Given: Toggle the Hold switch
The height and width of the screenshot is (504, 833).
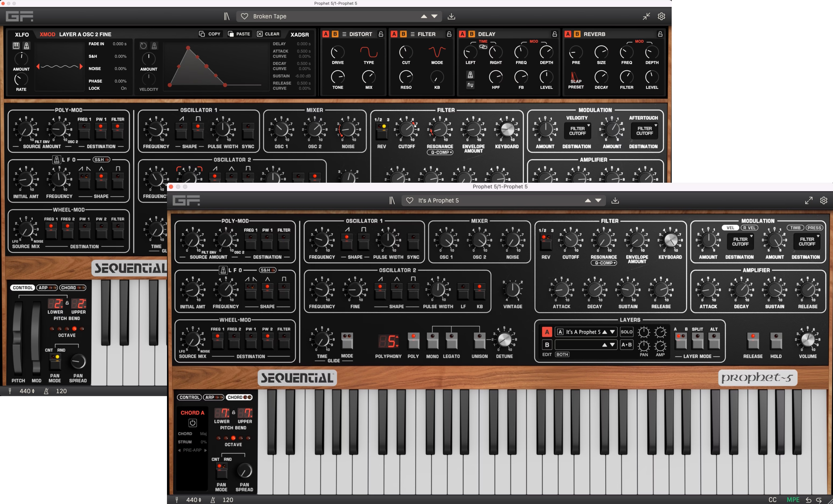Looking at the screenshot, I should click(776, 340).
